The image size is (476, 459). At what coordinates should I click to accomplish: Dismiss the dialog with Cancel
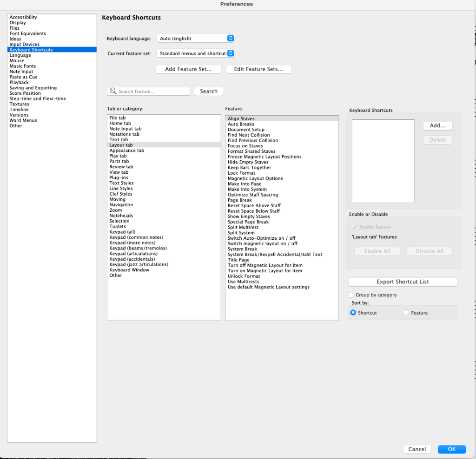pyautogui.click(x=417, y=449)
